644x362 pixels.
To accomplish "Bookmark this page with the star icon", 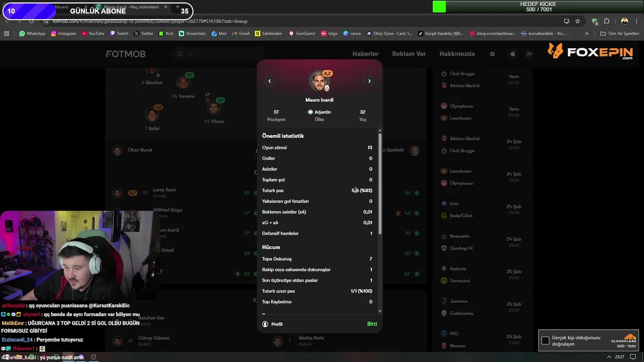I will [x=578, y=21].
